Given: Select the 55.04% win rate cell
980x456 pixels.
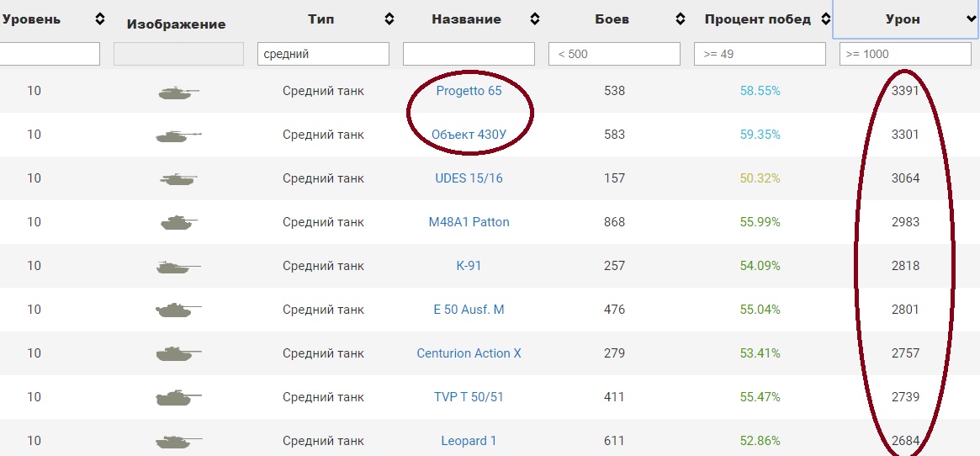Looking at the screenshot, I should [760, 310].
